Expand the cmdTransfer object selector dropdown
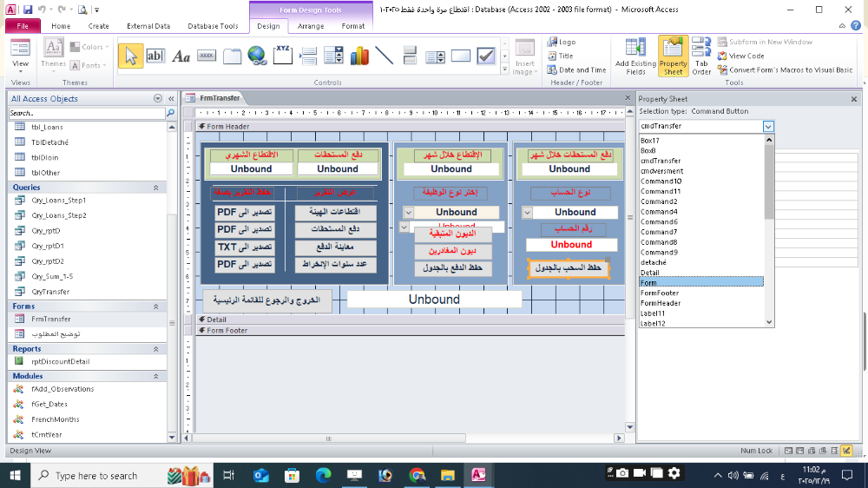 pyautogui.click(x=768, y=127)
